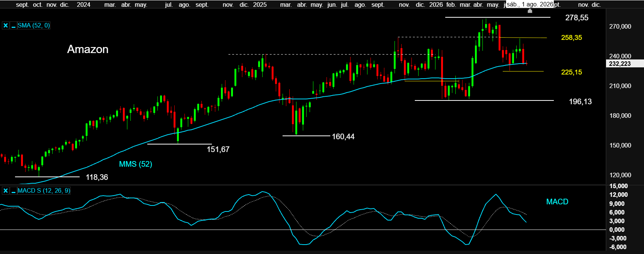Close the MACD S (12, 26, 9) indicator
The width and height of the screenshot is (644, 254).
coord(5,191)
